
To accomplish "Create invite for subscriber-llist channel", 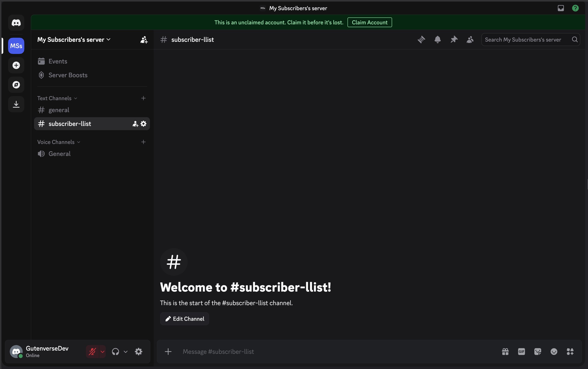I will click(x=135, y=124).
